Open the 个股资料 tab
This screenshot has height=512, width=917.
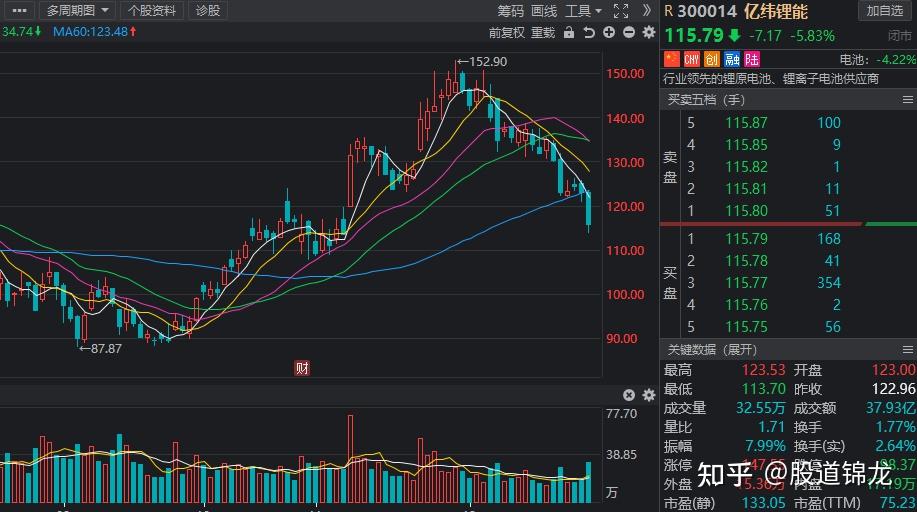coord(152,10)
